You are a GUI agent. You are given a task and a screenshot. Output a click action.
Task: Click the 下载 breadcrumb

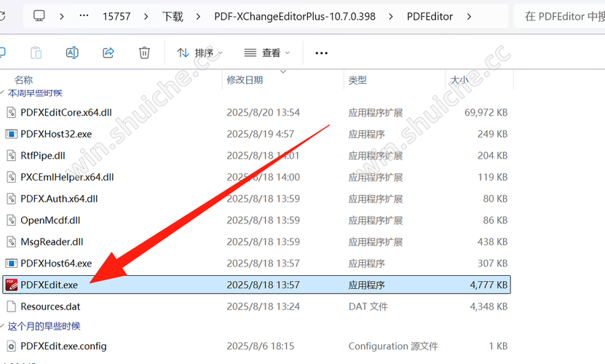tap(173, 17)
